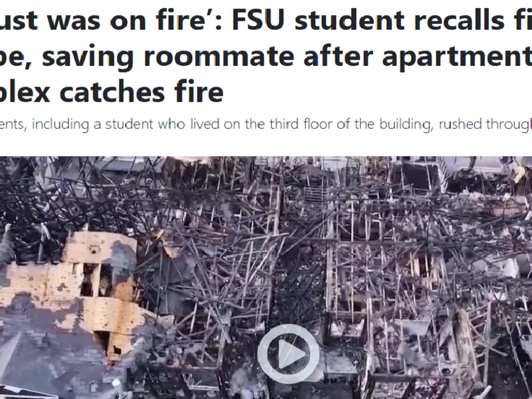
Task: Play the apartment fire video
Action: [x=288, y=353]
